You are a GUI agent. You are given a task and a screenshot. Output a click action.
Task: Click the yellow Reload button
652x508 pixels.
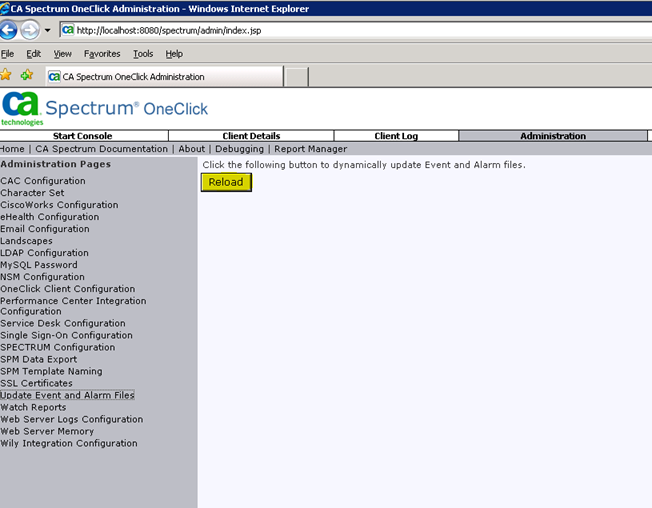click(x=226, y=182)
